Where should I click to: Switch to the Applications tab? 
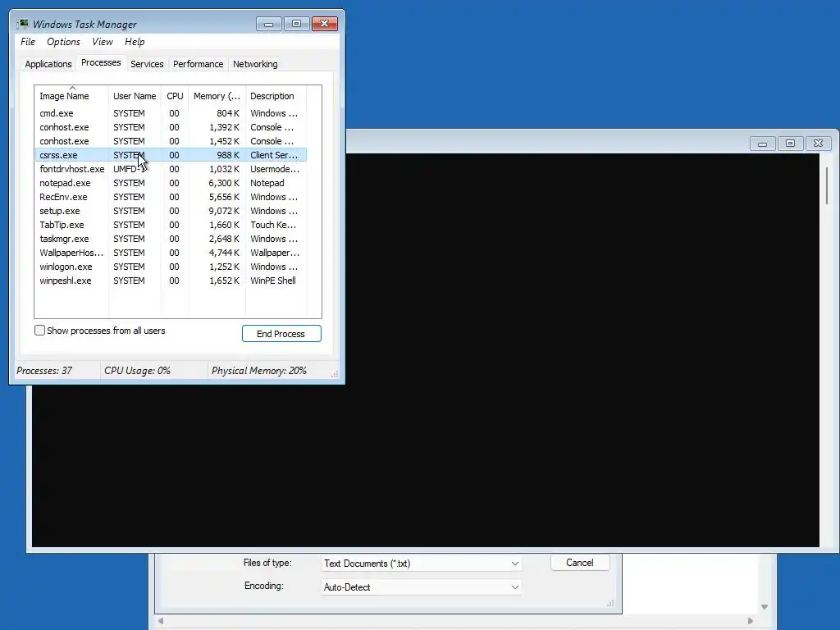tap(48, 64)
